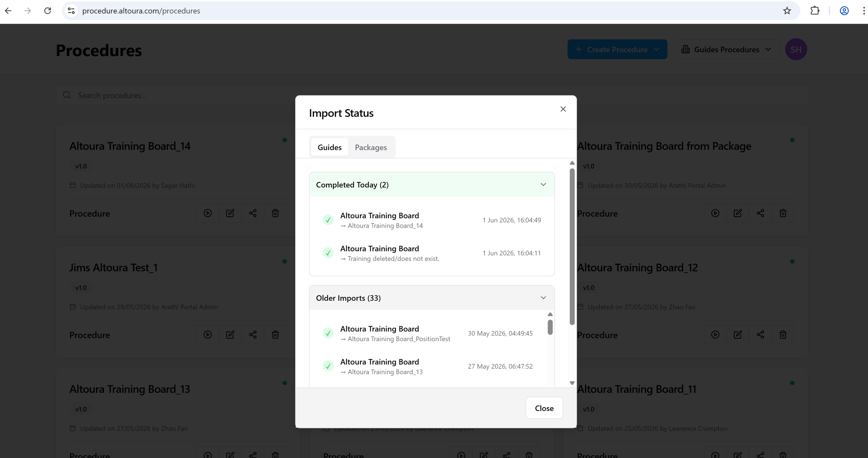This screenshot has width=868, height=458.
Task: Click green check for 27 May import
Action: [328, 366]
